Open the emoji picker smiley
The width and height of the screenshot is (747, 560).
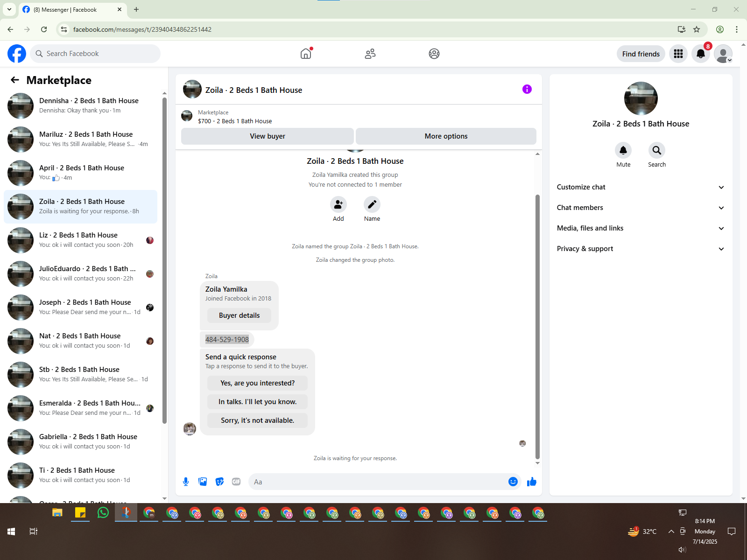click(513, 482)
